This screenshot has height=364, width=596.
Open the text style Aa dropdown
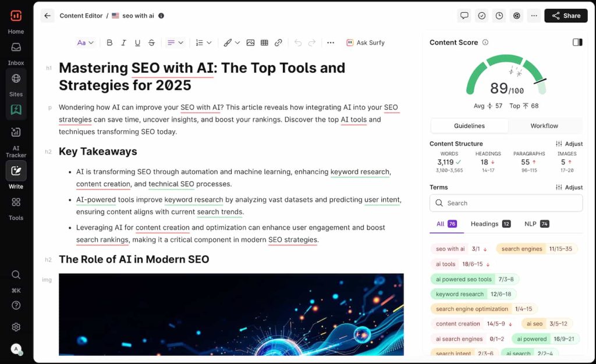click(x=85, y=42)
